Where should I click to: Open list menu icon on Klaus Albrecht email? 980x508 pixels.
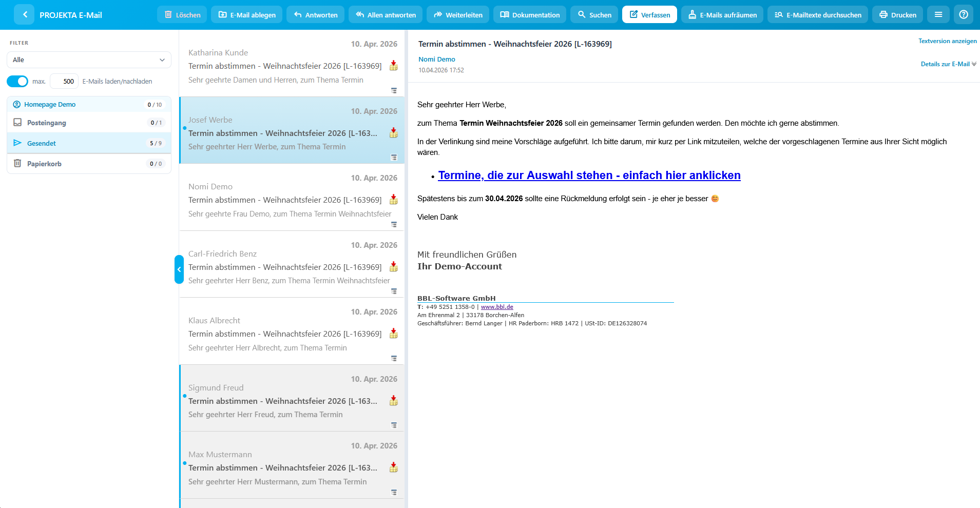pos(394,358)
